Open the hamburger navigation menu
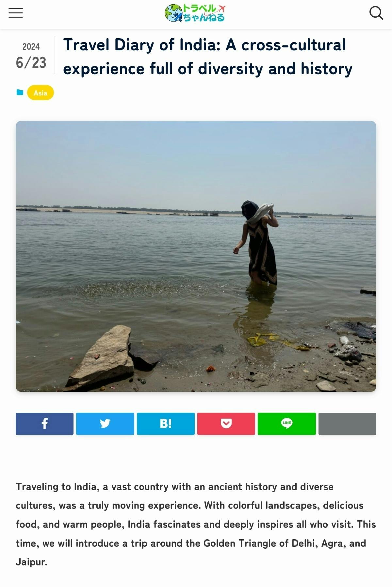This screenshot has width=392, height=587. click(16, 13)
